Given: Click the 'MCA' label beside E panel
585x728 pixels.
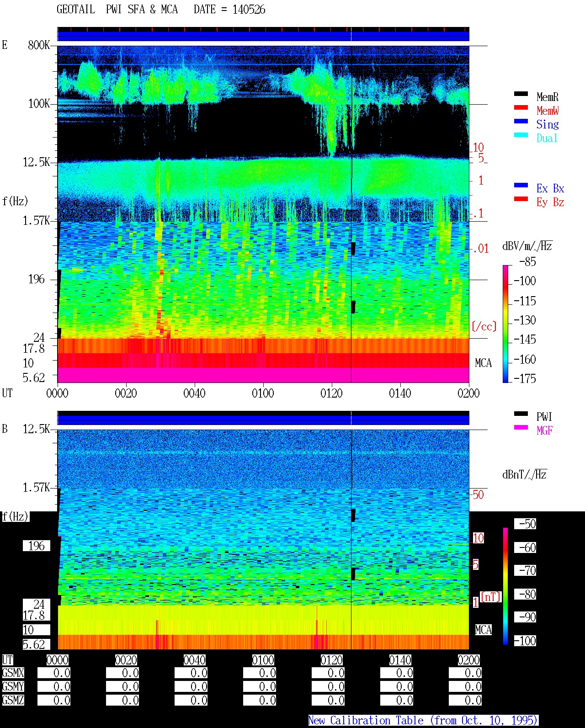Looking at the screenshot, I should 483,363.
